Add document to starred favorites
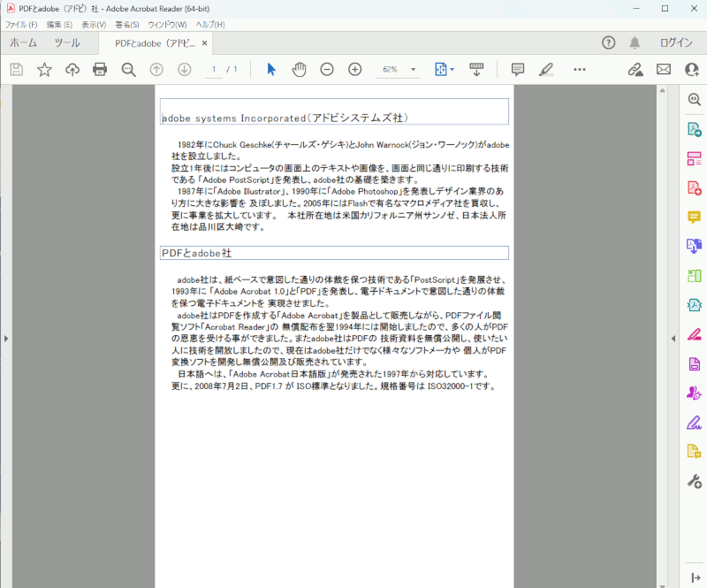This screenshot has width=707, height=588. 44,70
